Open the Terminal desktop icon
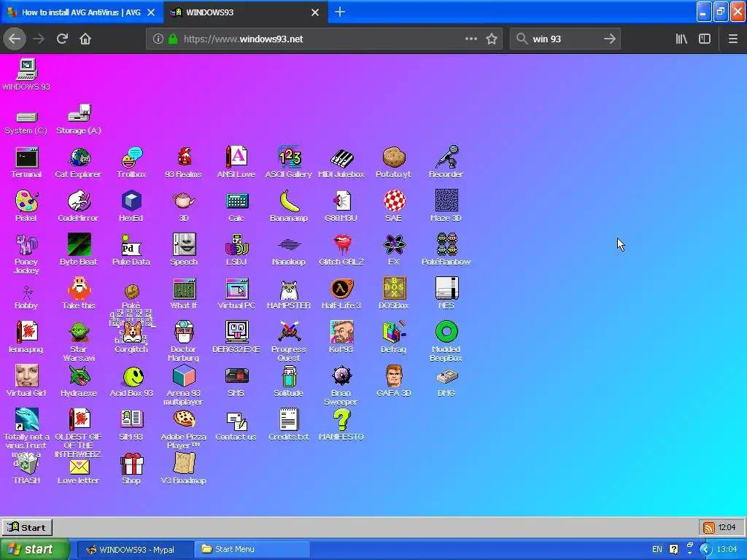Screen dimensions: 747x560 pos(26,163)
